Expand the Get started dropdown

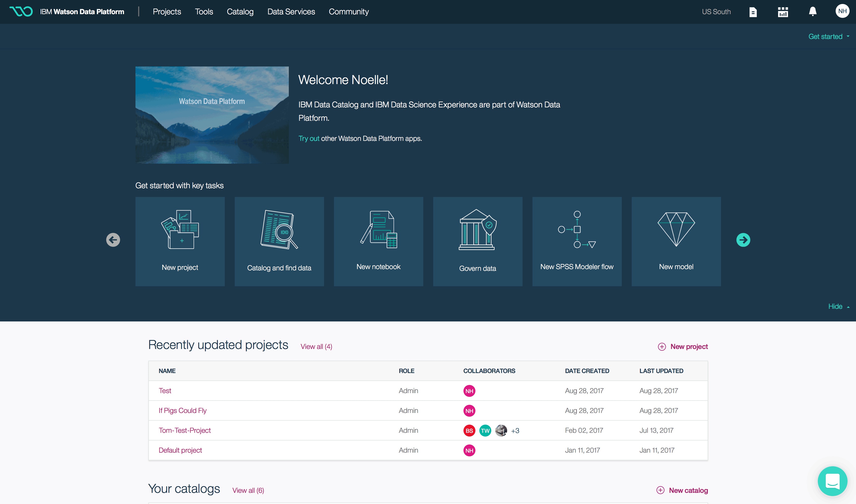pos(829,36)
